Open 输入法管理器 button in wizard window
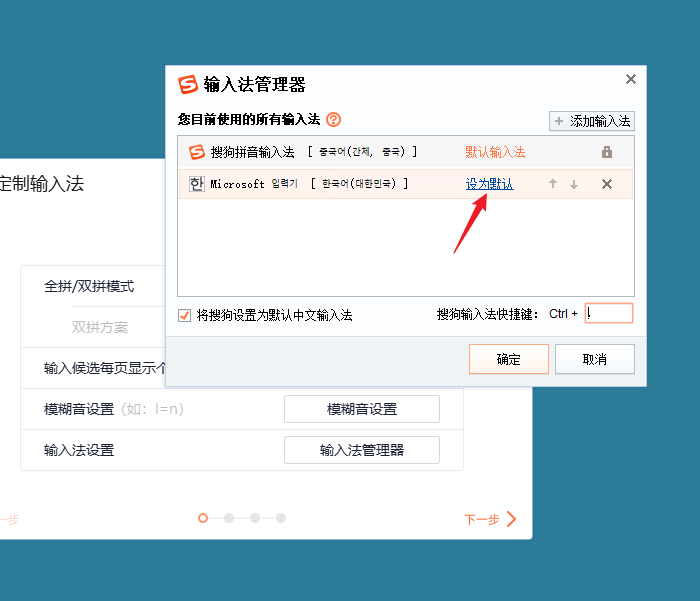 pyautogui.click(x=362, y=450)
